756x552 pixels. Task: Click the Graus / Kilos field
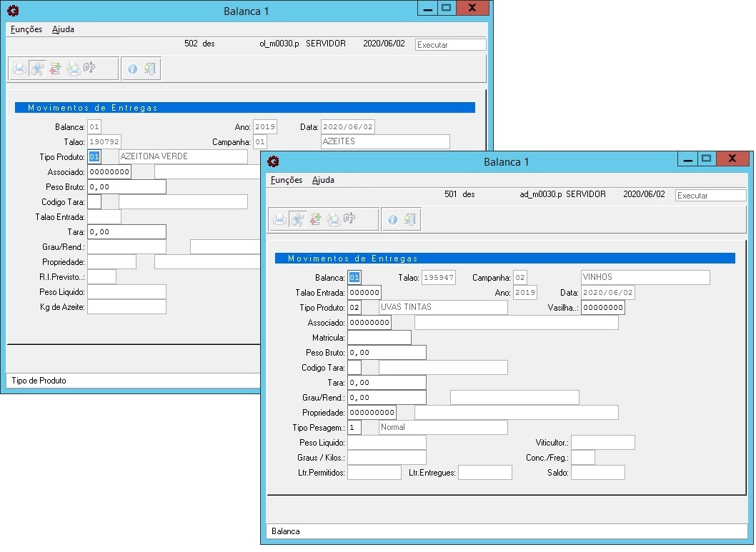coord(387,458)
